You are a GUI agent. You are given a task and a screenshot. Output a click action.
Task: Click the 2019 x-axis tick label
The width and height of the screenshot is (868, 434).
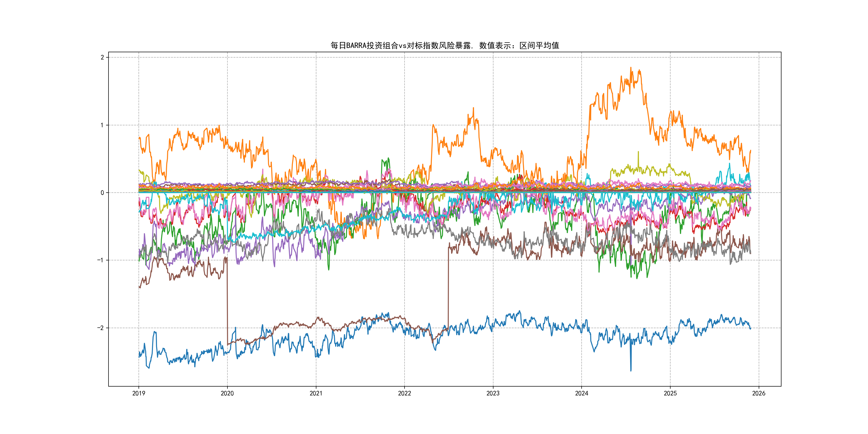(139, 393)
